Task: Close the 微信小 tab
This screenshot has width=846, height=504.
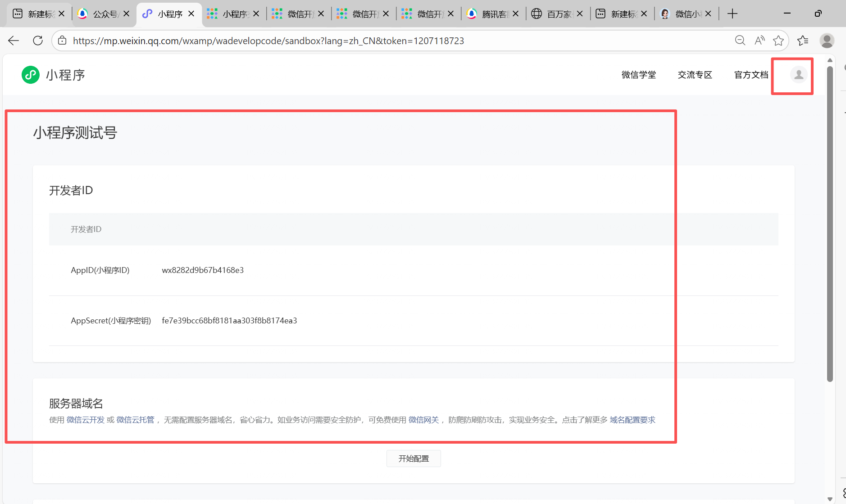Action: [708, 14]
